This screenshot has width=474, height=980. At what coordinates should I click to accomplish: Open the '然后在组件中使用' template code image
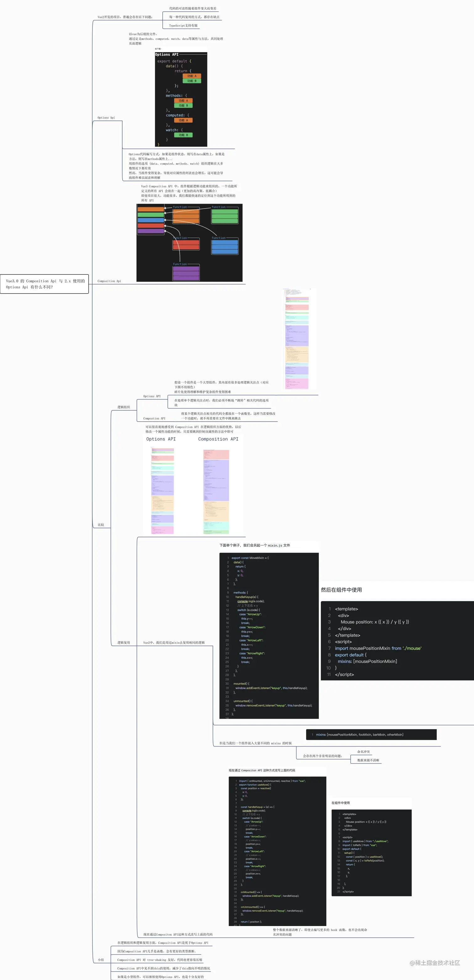tap(397, 641)
